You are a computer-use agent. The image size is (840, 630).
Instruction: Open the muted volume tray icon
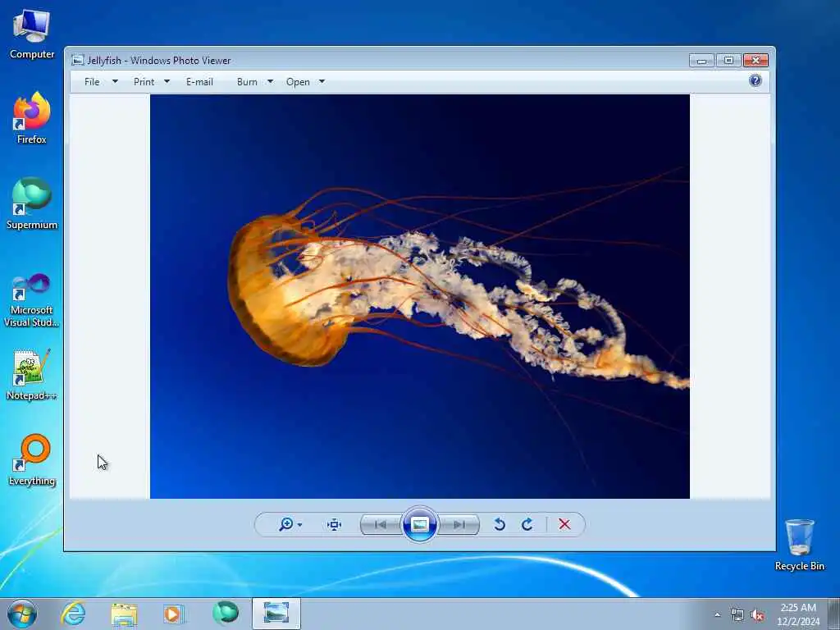point(757,614)
